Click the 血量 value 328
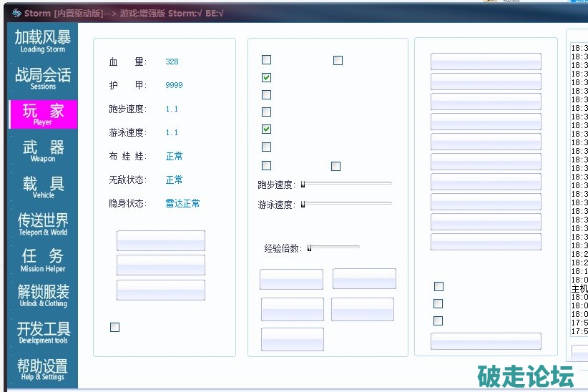Screen dimensions: 588x392 [x=172, y=62]
